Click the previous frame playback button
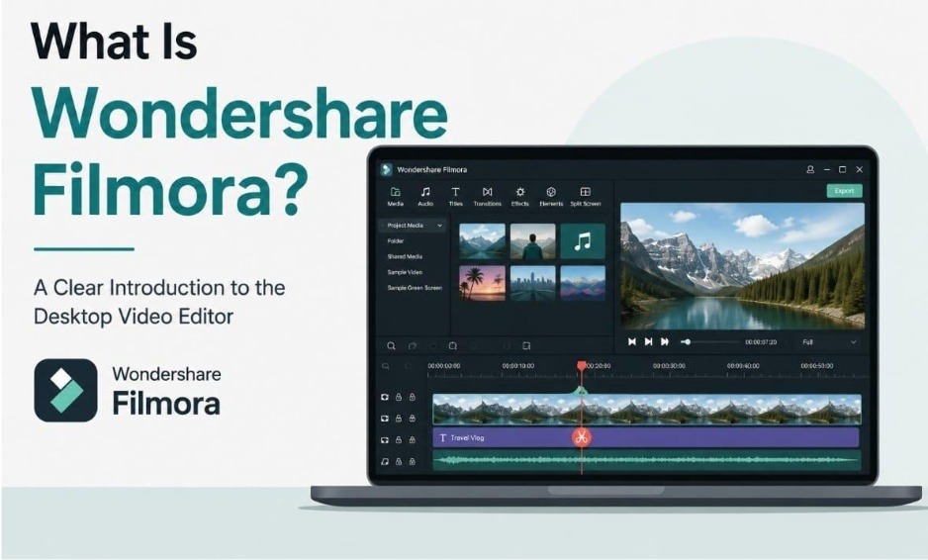The height and width of the screenshot is (560, 928). pyautogui.click(x=631, y=341)
